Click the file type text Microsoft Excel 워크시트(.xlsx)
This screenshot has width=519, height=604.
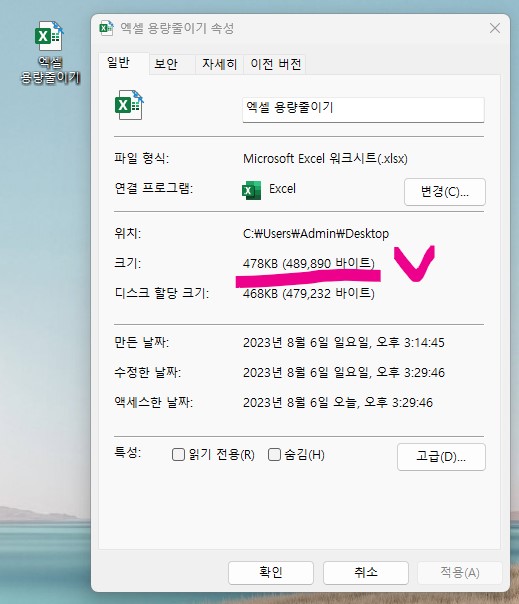(325, 158)
